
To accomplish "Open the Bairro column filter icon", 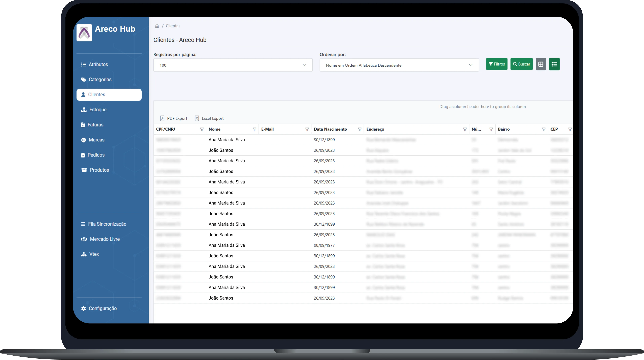I will (543, 129).
